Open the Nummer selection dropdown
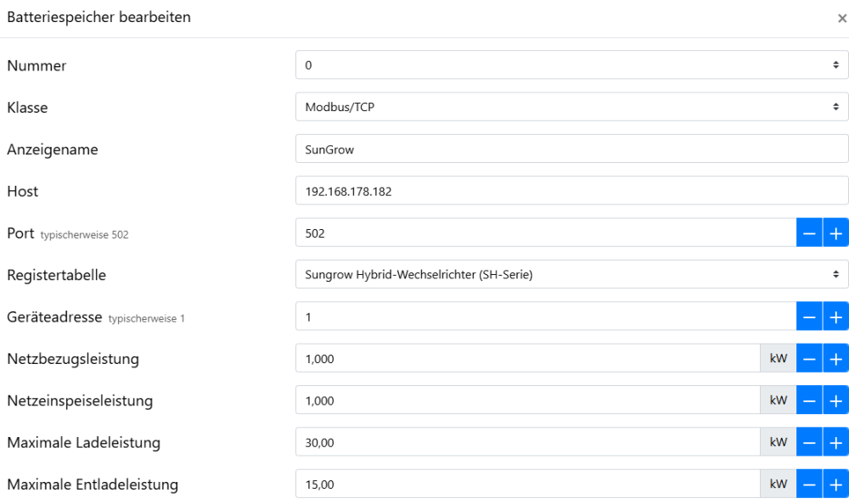The height and width of the screenshot is (504, 849). (571, 64)
